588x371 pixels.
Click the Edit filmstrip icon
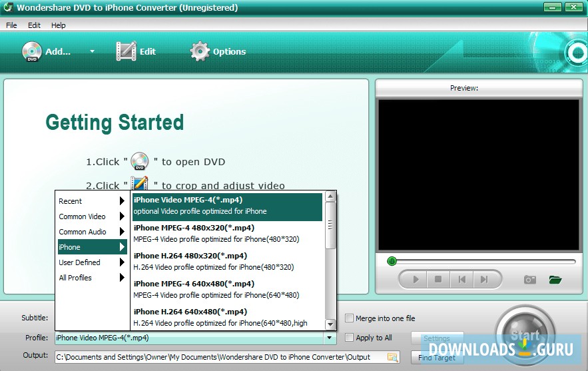(x=126, y=51)
